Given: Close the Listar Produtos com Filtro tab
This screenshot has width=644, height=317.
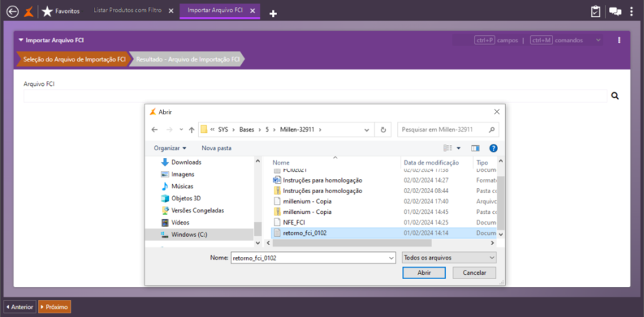Looking at the screenshot, I should point(171,11).
